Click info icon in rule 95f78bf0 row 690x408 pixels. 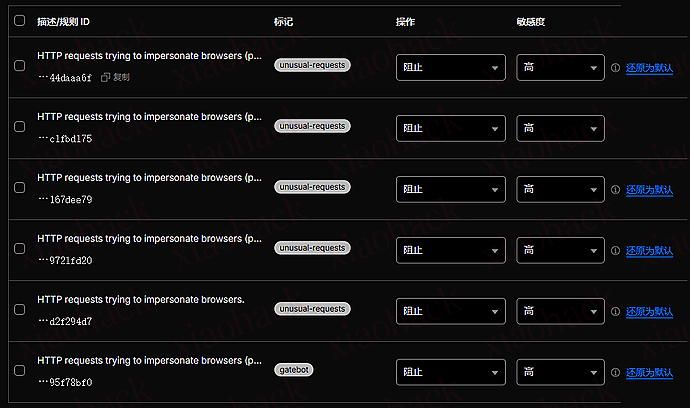coord(616,372)
